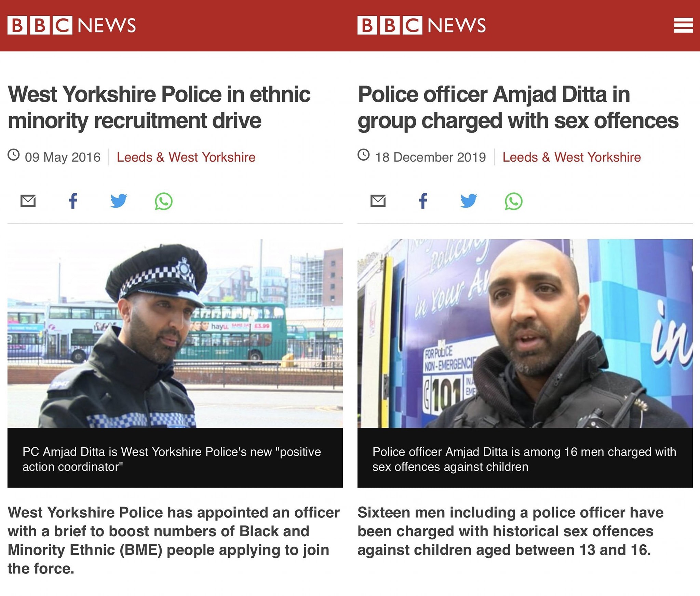Share recruitment drive article on Facebook
Image resolution: width=700 pixels, height=596 pixels.
(x=73, y=201)
